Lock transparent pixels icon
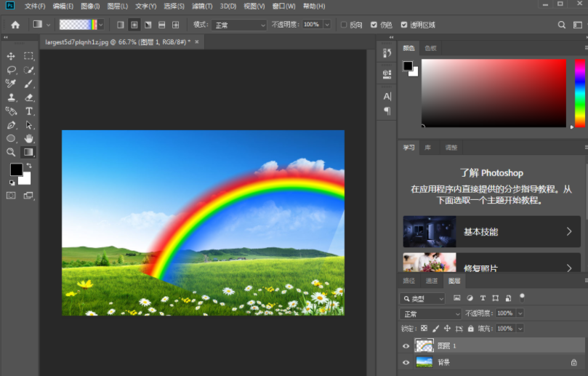The width and height of the screenshot is (588, 376). [x=424, y=328]
